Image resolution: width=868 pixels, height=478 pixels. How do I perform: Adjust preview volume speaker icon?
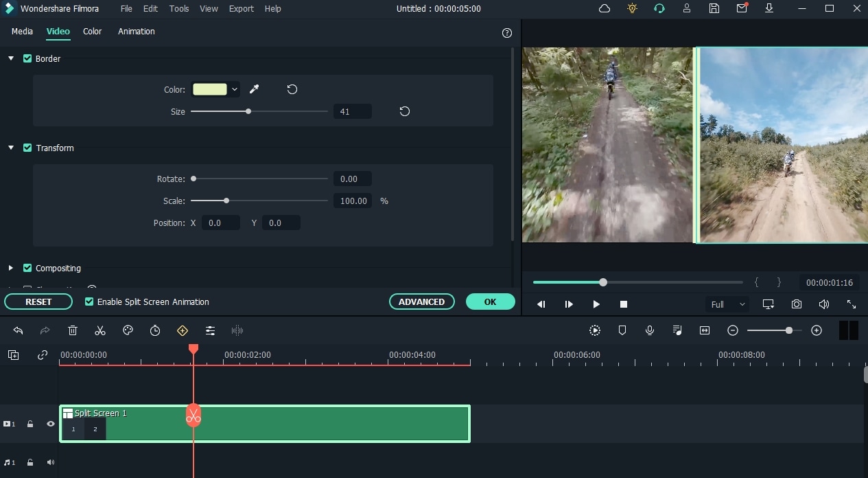point(823,304)
